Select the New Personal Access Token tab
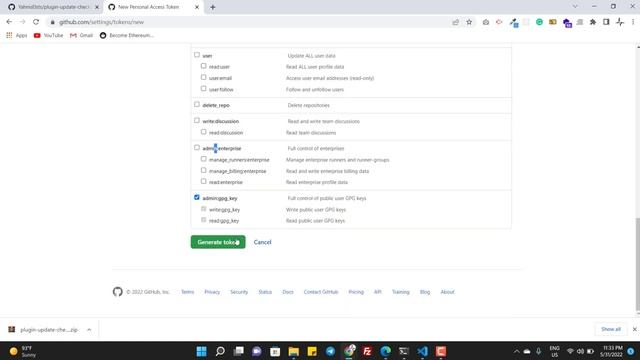 (x=149, y=7)
